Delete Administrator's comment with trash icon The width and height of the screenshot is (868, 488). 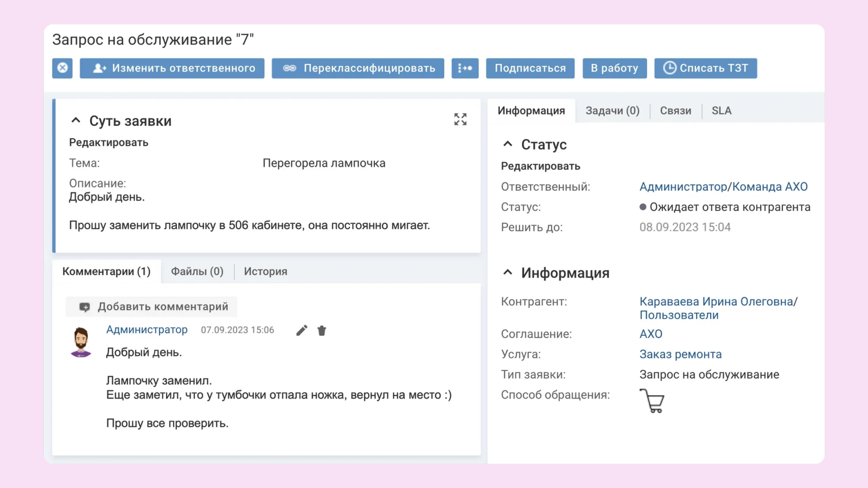click(x=322, y=330)
